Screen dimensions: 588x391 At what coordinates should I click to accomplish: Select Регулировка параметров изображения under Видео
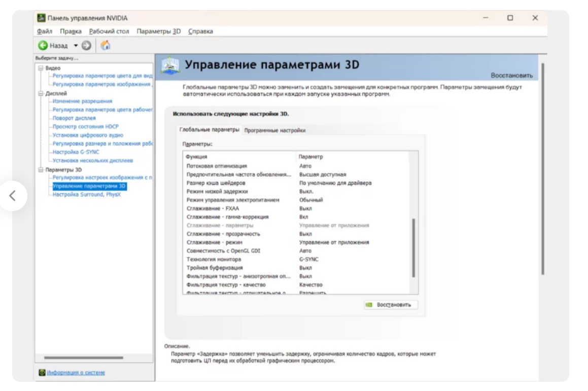(101, 84)
